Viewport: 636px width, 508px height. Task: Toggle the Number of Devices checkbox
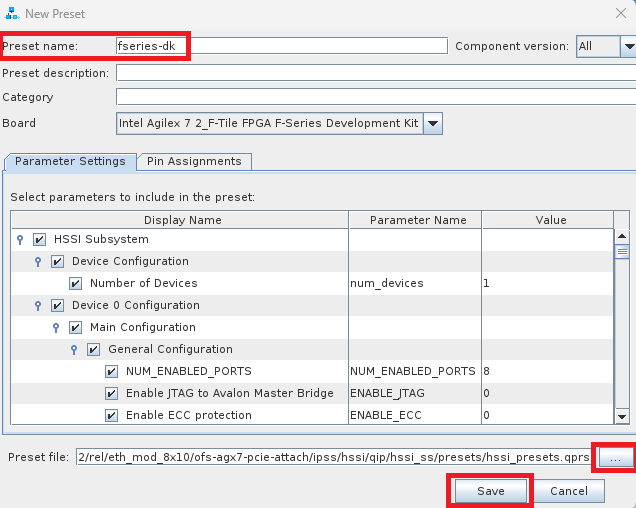coord(75,283)
